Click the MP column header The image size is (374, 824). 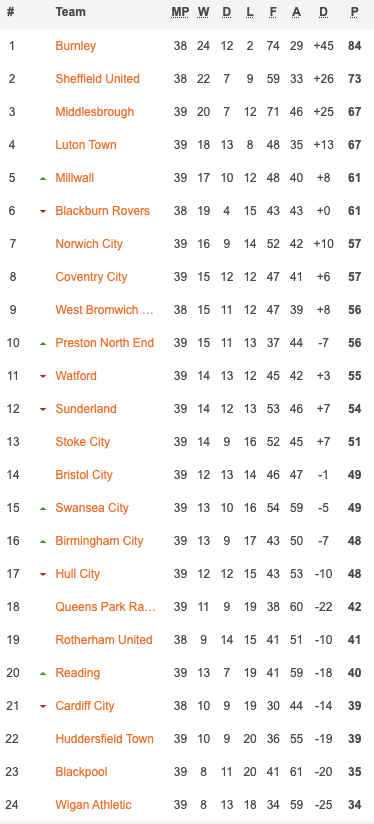(x=180, y=12)
